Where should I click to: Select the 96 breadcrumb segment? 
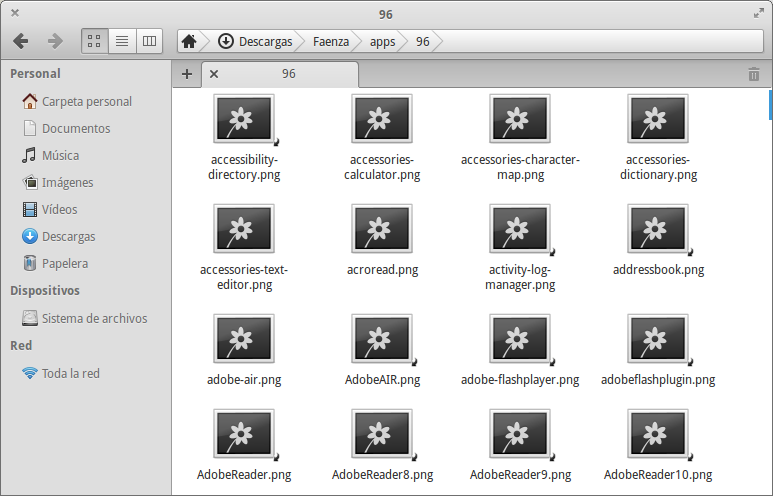pos(422,41)
